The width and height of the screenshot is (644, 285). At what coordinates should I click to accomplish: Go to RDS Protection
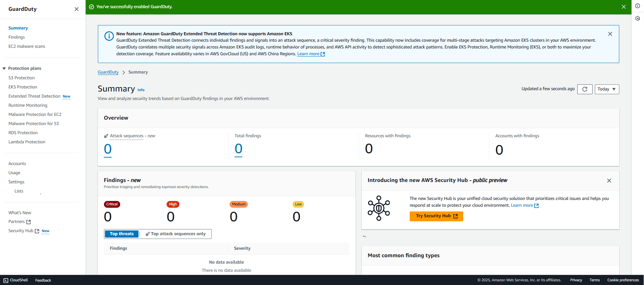tap(23, 133)
